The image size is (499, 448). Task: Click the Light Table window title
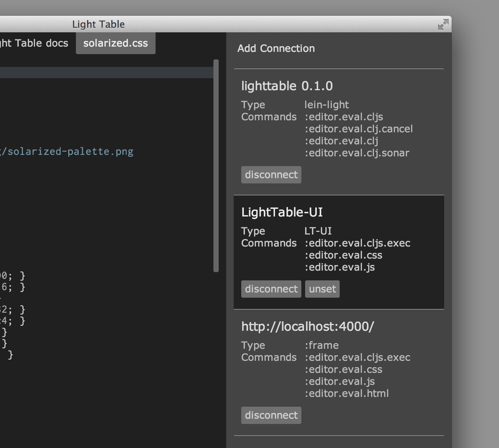98,24
